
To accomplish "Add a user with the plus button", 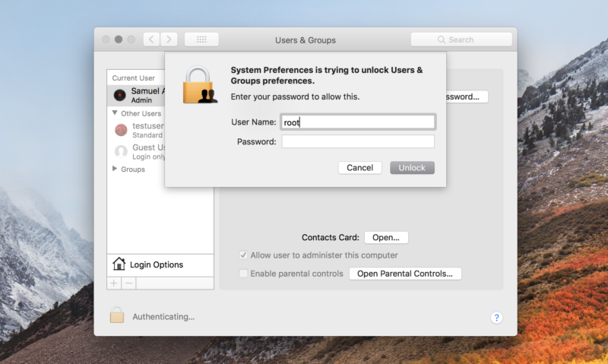I will coord(114,283).
